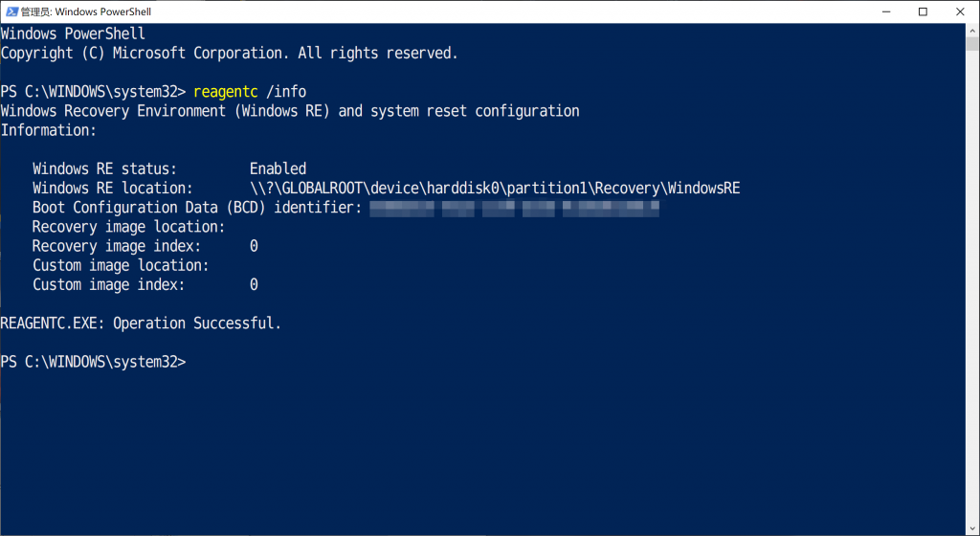The image size is (980, 536).
Task: Click the "Enabled" Windows RE status value
Action: (278, 168)
